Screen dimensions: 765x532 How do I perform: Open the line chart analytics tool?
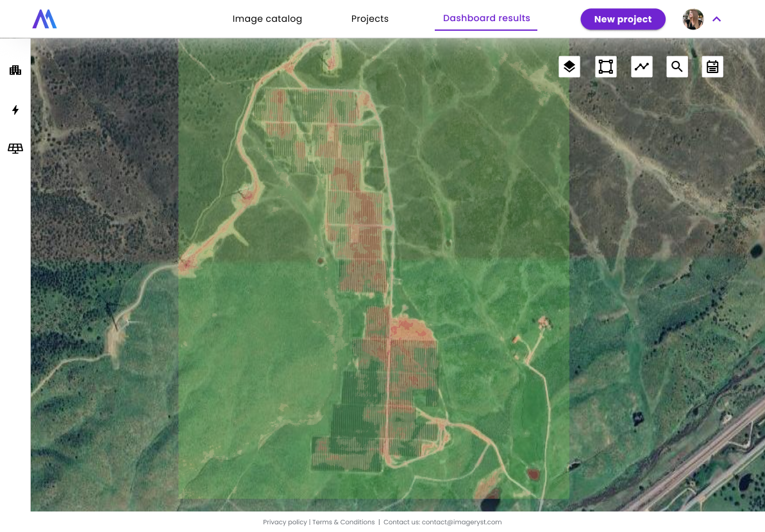pyautogui.click(x=642, y=67)
